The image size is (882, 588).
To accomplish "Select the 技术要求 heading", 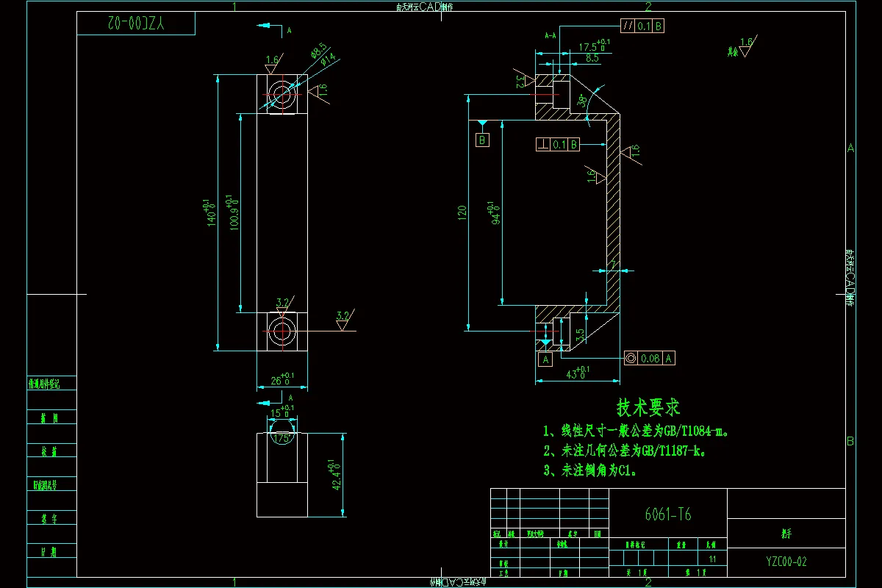I will 648,406.
